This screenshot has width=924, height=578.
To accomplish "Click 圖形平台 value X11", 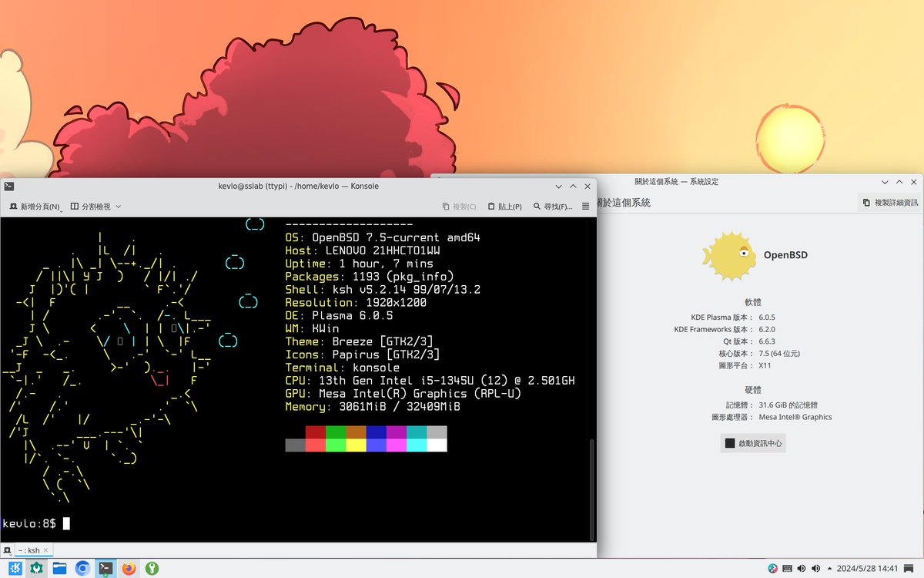I will (765, 366).
